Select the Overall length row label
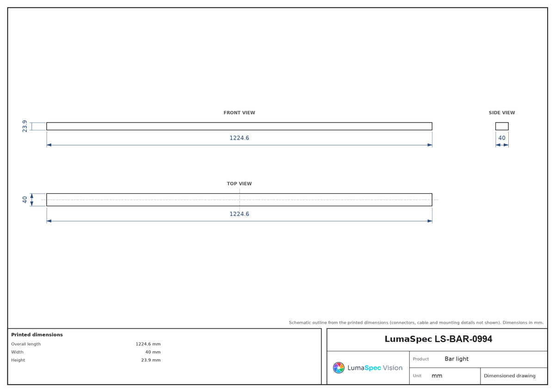Viewport: 555px width, 392px height. [26, 344]
